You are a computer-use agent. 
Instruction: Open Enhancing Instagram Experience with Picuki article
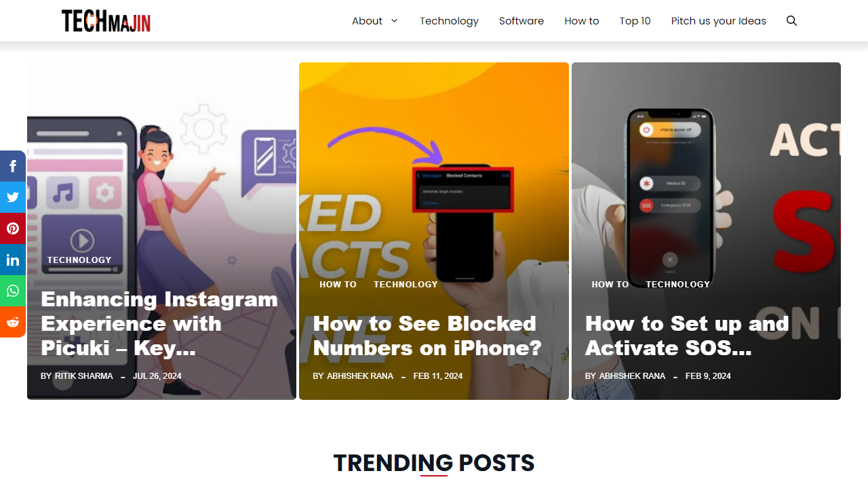(159, 323)
